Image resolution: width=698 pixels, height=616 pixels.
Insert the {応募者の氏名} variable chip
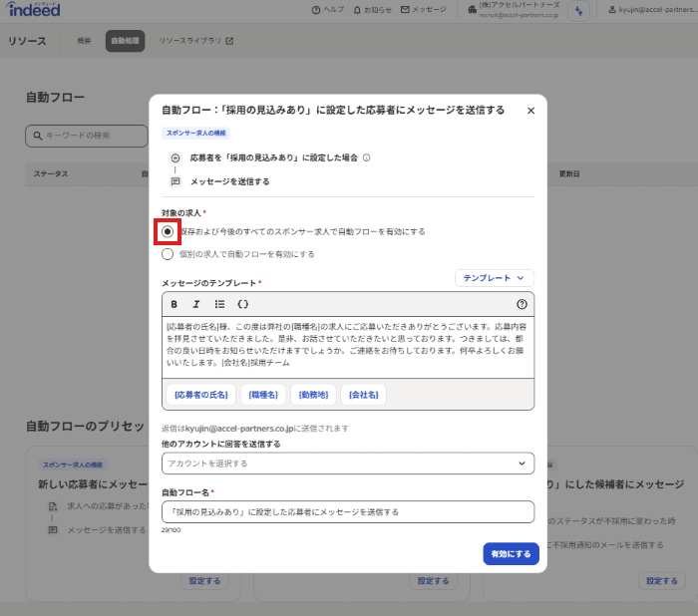[x=200, y=395]
